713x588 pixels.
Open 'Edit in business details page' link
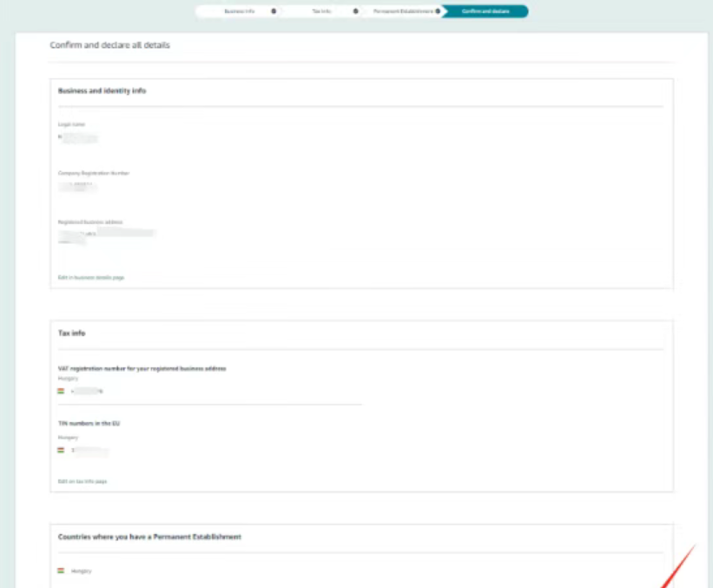click(91, 277)
